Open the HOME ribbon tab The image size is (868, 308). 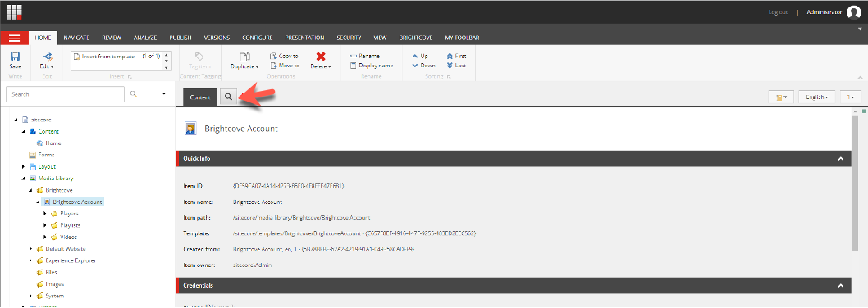point(43,38)
